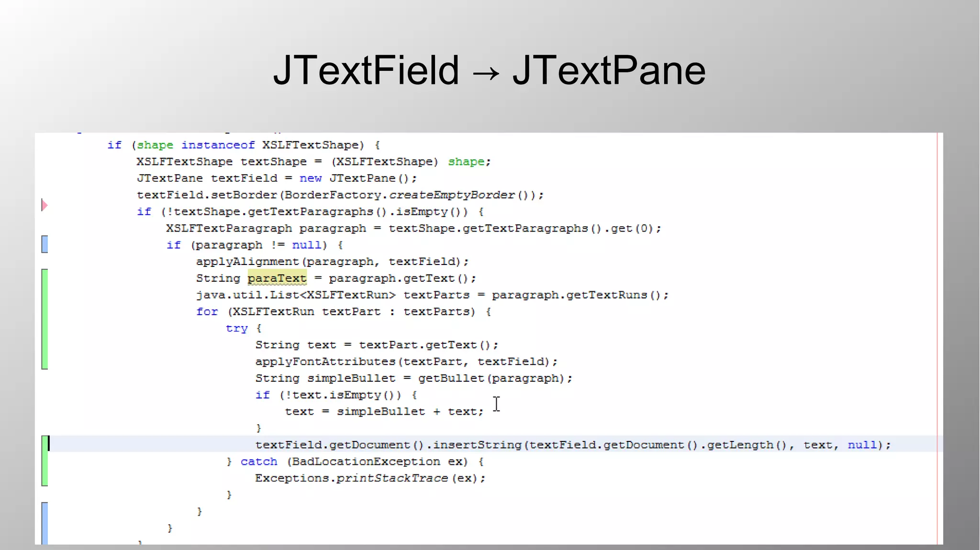Click 'applyFontAttributes(textPart, textField);' line

406,362
